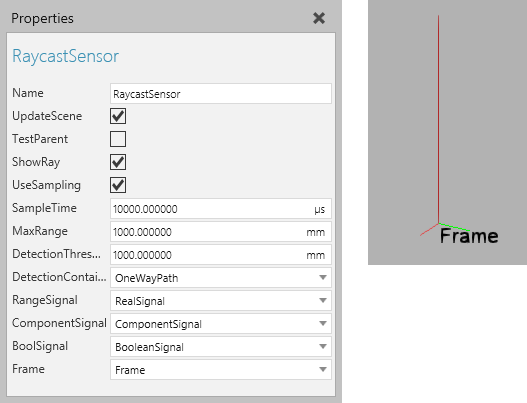
Task: Close the Properties panel
Action: pyautogui.click(x=319, y=18)
